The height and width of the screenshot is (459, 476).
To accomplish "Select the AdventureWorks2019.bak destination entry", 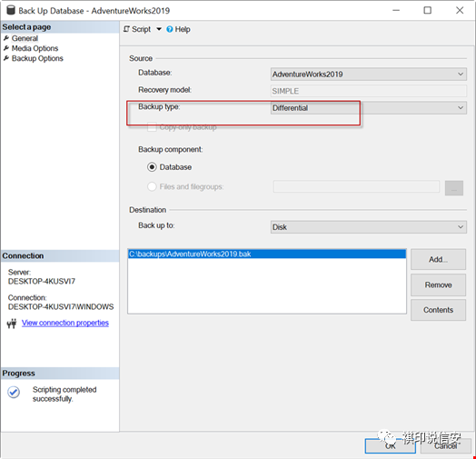I will click(267, 254).
